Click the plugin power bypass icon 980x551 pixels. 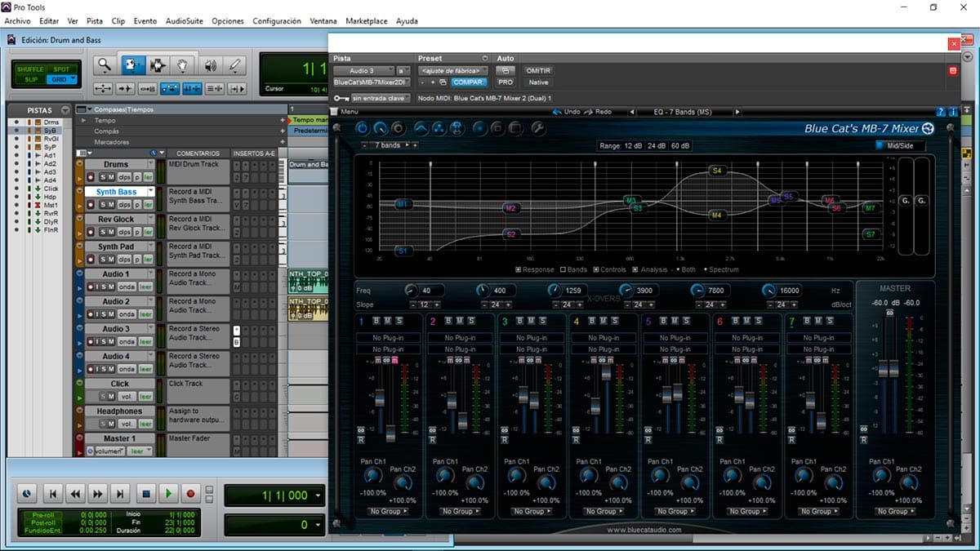point(362,128)
